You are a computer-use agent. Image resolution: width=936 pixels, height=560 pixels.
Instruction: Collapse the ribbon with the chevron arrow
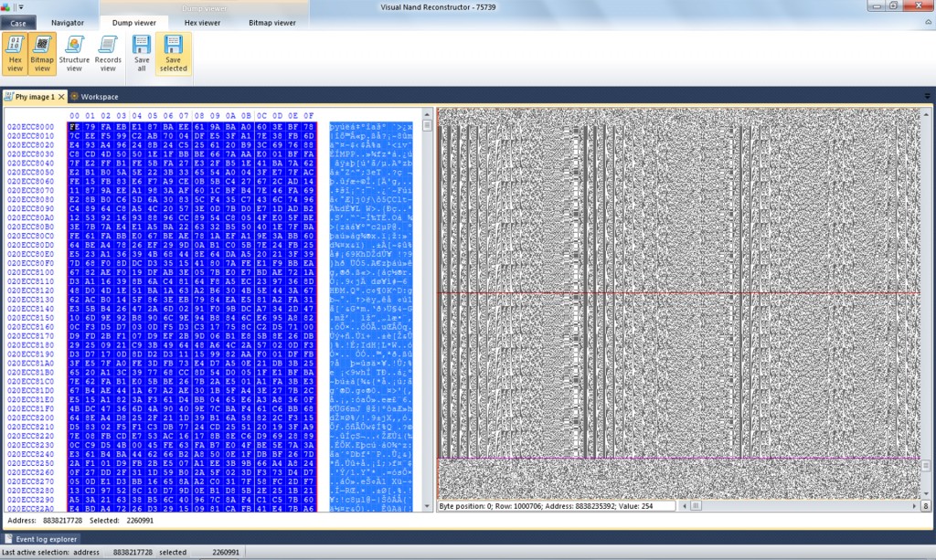click(929, 23)
